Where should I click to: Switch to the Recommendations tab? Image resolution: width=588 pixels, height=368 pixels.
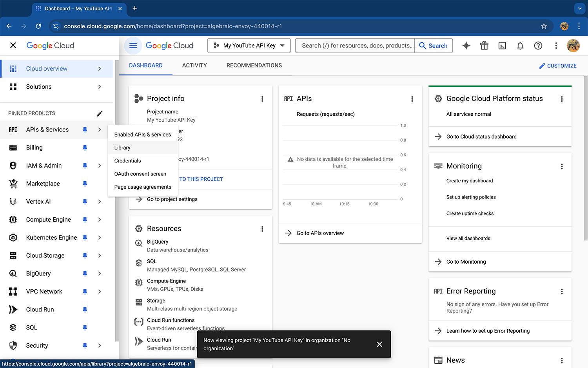(x=254, y=66)
